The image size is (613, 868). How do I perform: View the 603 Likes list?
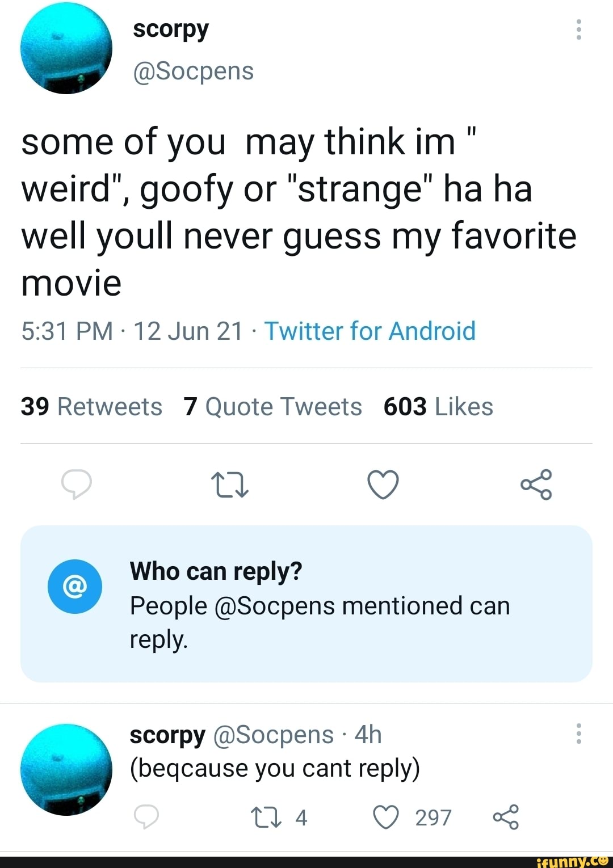coord(438,407)
